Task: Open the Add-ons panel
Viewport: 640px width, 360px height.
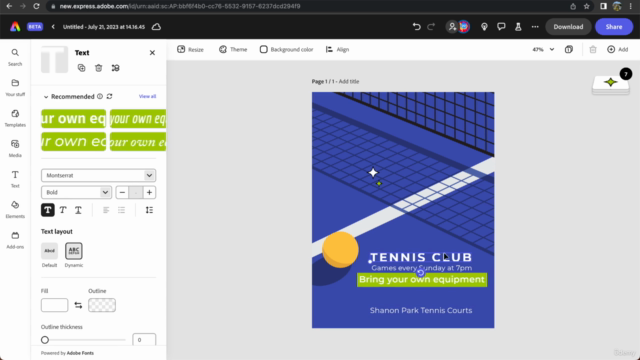Action: pos(15,240)
